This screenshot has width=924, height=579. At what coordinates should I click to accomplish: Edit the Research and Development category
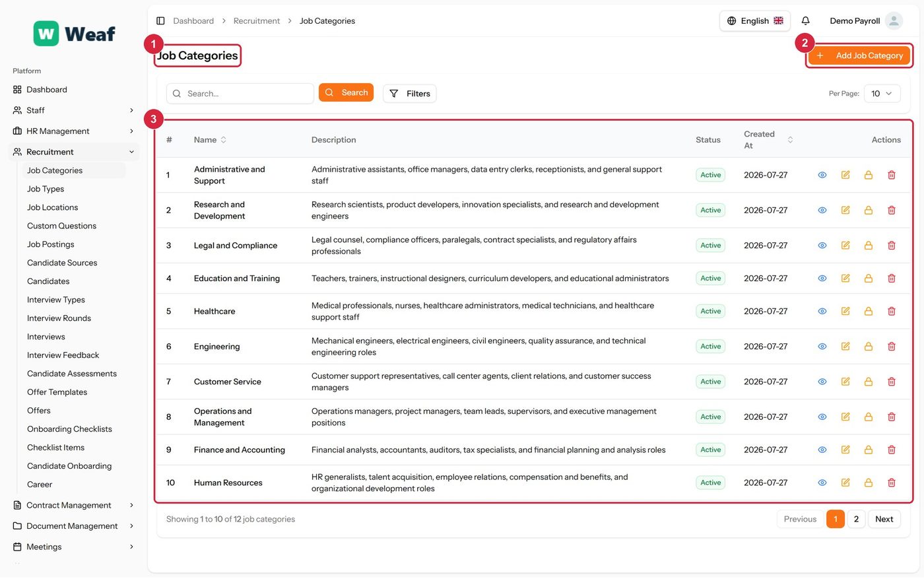845,211
